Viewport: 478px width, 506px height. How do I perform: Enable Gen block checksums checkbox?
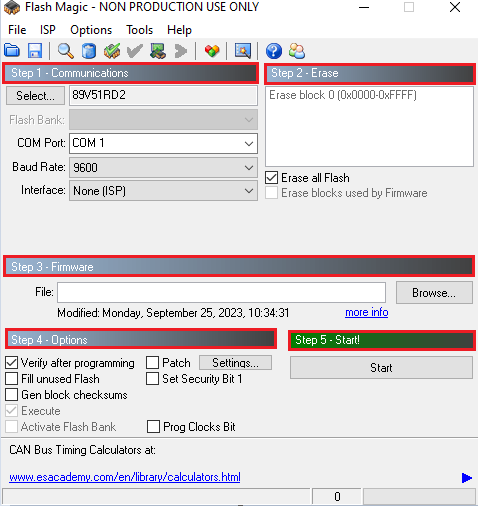11,395
